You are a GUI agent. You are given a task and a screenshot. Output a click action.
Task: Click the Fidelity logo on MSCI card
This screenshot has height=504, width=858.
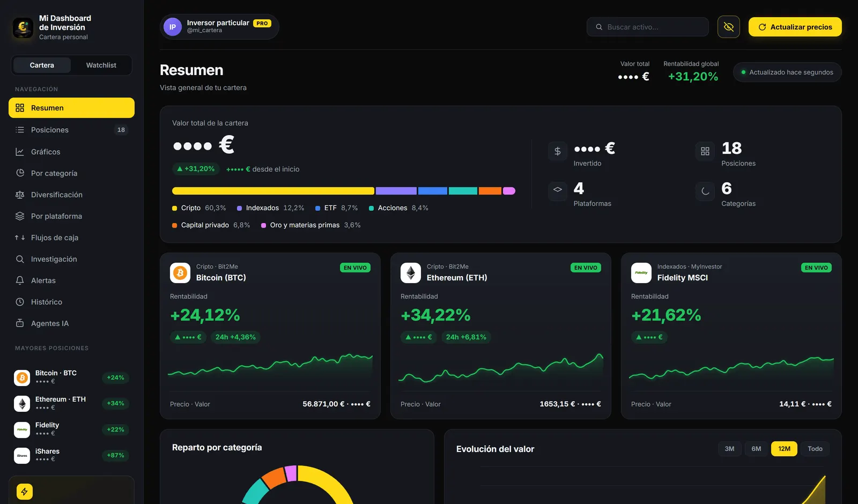coord(641,273)
